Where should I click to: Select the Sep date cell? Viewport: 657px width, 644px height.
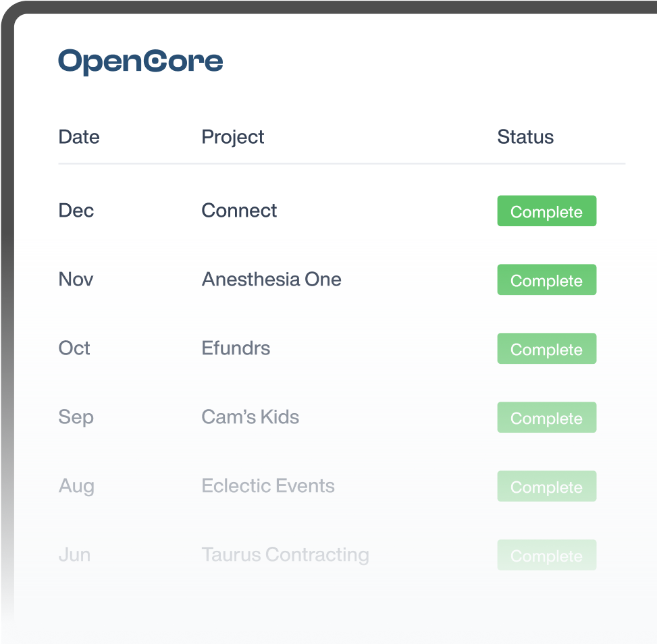coord(76,417)
